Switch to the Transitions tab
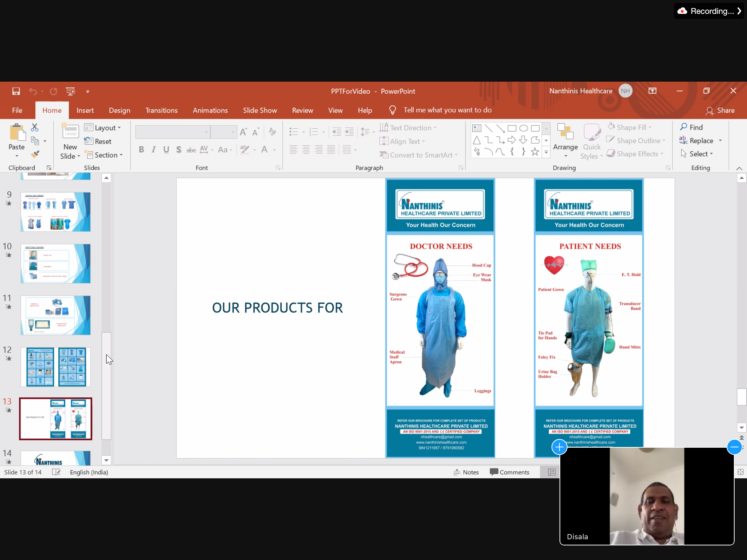This screenshot has height=560, width=747. [162, 110]
